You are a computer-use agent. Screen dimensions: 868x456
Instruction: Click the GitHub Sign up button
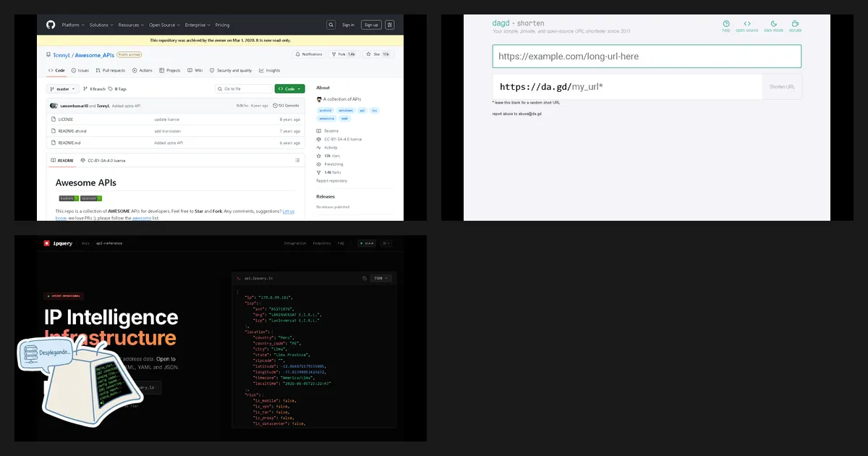click(x=371, y=25)
